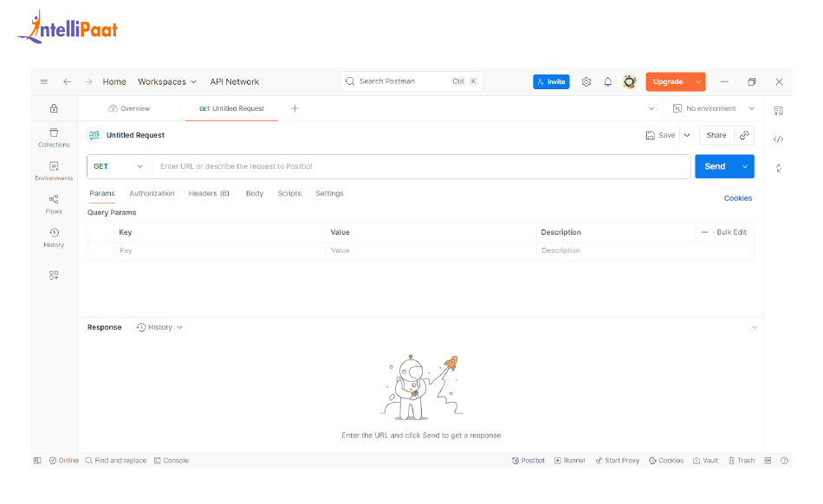Click Start Proxy in status bar
The height and width of the screenshot is (504, 823).
[x=617, y=461]
